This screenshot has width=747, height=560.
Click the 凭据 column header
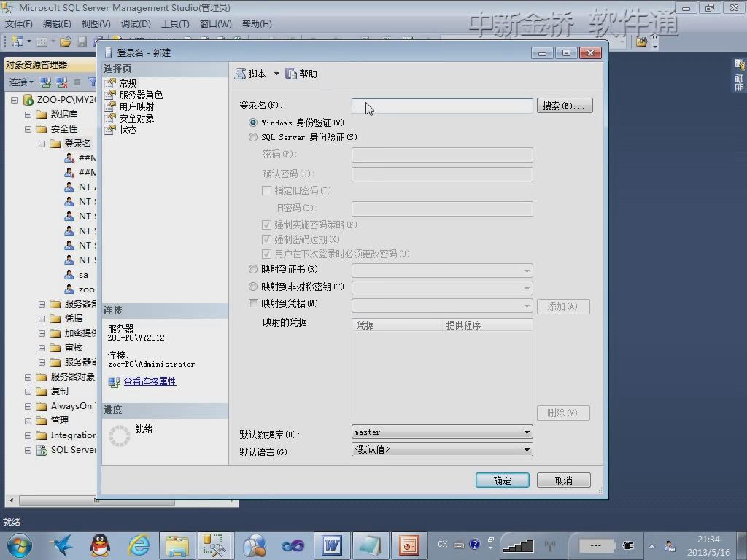point(397,325)
